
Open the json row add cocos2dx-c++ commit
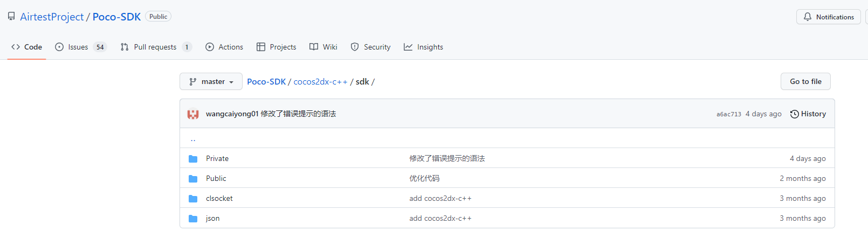coord(440,218)
